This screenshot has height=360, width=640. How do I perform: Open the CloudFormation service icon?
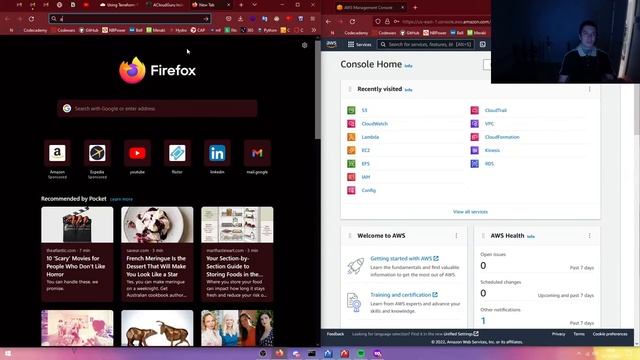[x=474, y=137]
